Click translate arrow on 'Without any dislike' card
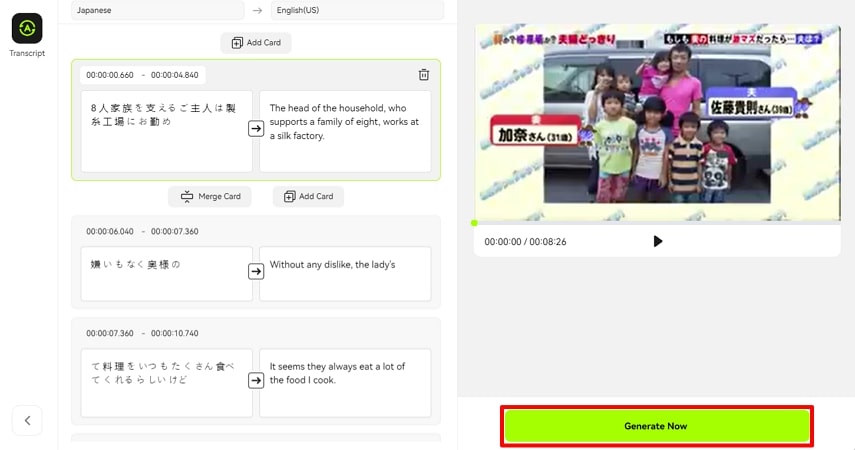Screen dimensions: 855x450 click(x=256, y=271)
